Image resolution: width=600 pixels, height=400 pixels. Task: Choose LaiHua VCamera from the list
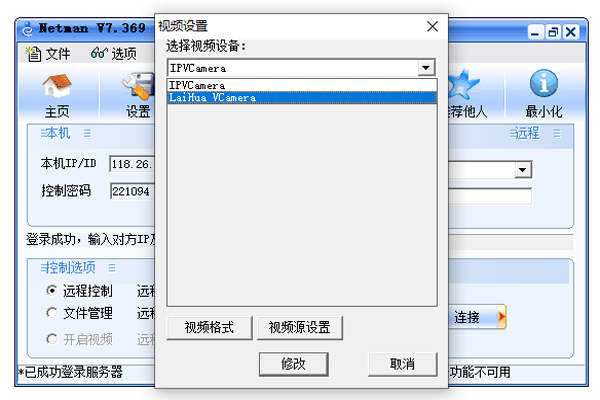click(302, 98)
